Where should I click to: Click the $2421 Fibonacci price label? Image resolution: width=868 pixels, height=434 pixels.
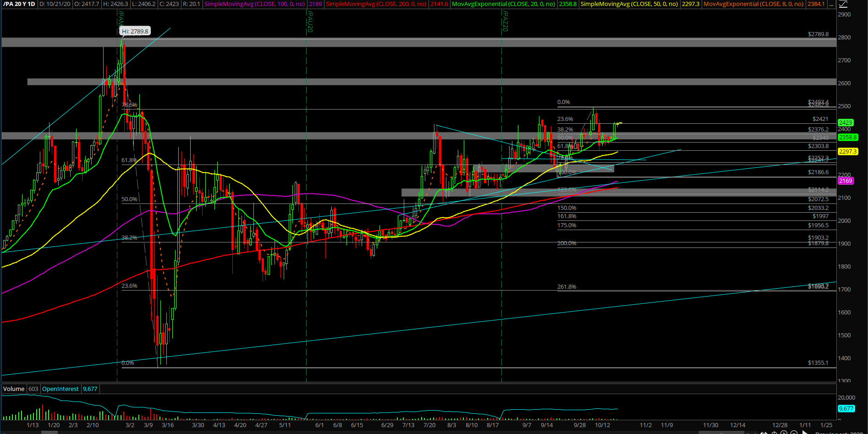[x=820, y=119]
